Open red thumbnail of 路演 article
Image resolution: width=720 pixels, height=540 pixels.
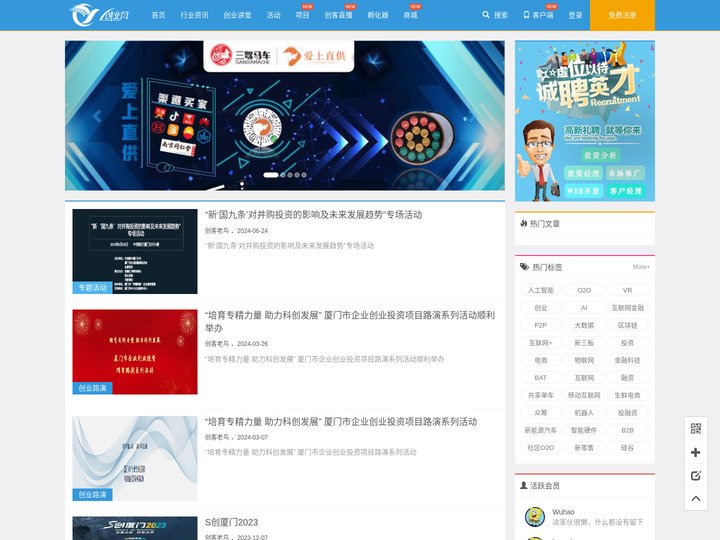(x=135, y=352)
